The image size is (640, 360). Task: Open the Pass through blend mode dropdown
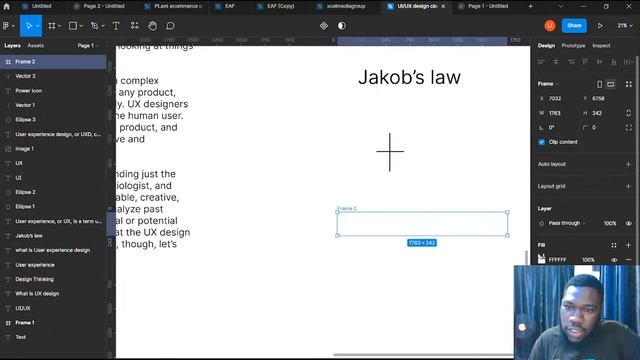567,223
